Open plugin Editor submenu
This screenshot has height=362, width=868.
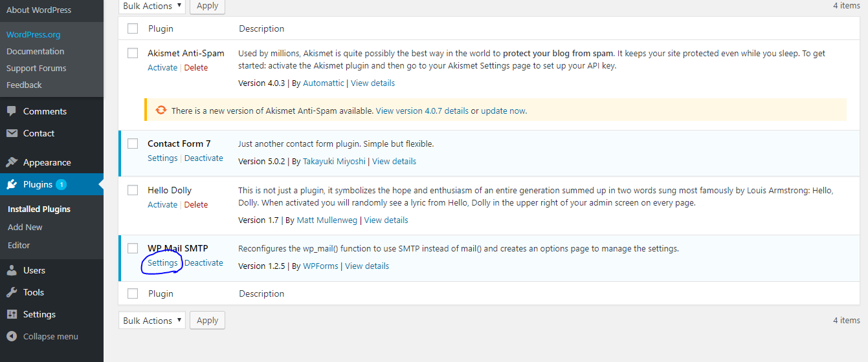tap(19, 245)
